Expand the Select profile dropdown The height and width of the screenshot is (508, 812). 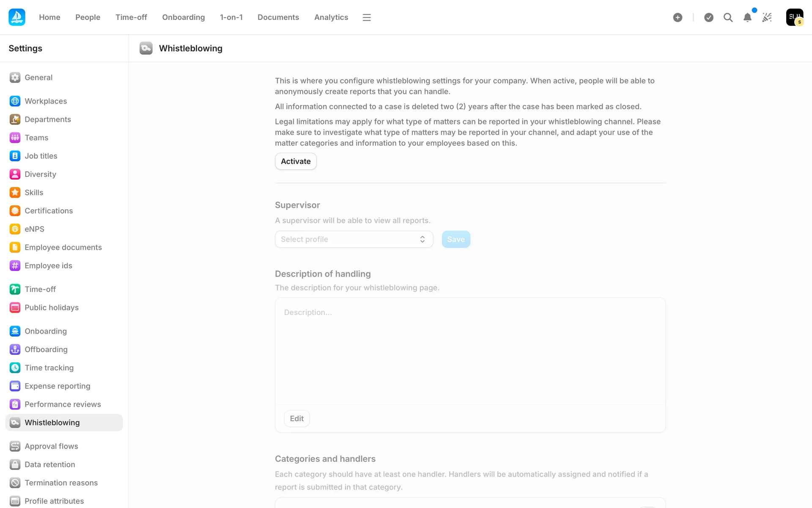(x=354, y=239)
